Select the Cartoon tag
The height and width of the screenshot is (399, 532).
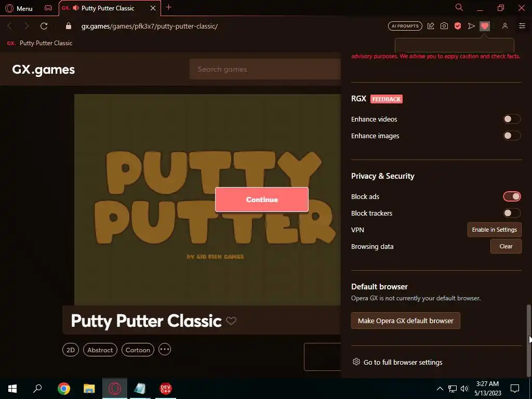click(x=138, y=350)
